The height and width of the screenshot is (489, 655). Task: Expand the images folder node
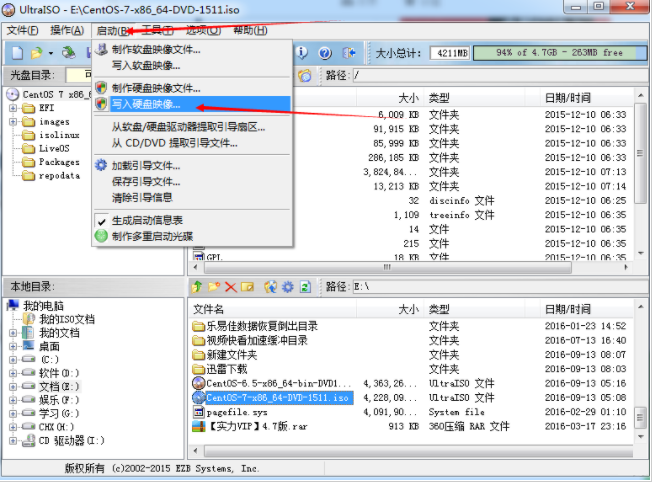[x=13, y=122]
